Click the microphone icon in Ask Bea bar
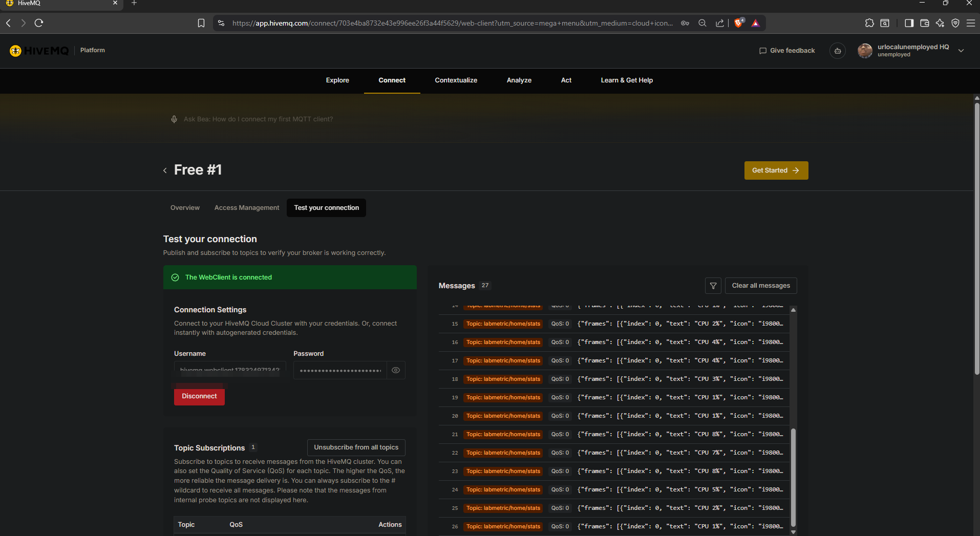The width and height of the screenshot is (980, 536). point(174,119)
